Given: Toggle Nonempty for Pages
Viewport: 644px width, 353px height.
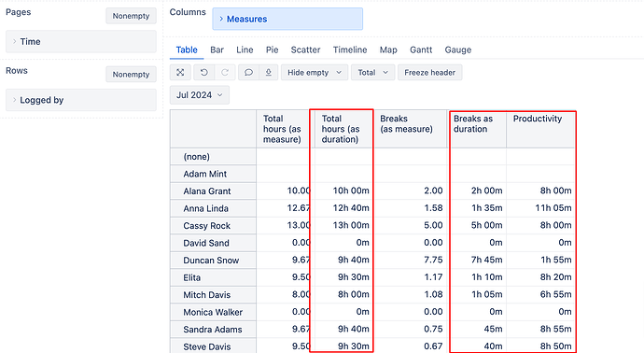Looking at the screenshot, I should point(131,16).
